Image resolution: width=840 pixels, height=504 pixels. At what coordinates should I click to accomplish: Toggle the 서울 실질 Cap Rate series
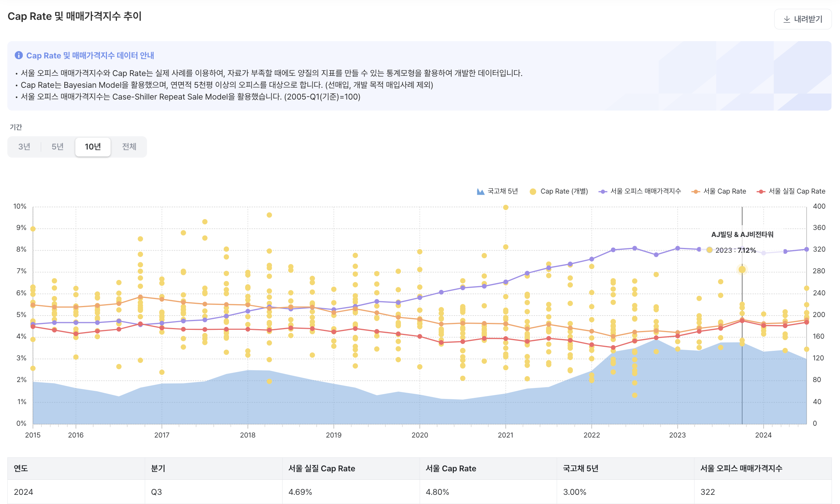(797, 191)
